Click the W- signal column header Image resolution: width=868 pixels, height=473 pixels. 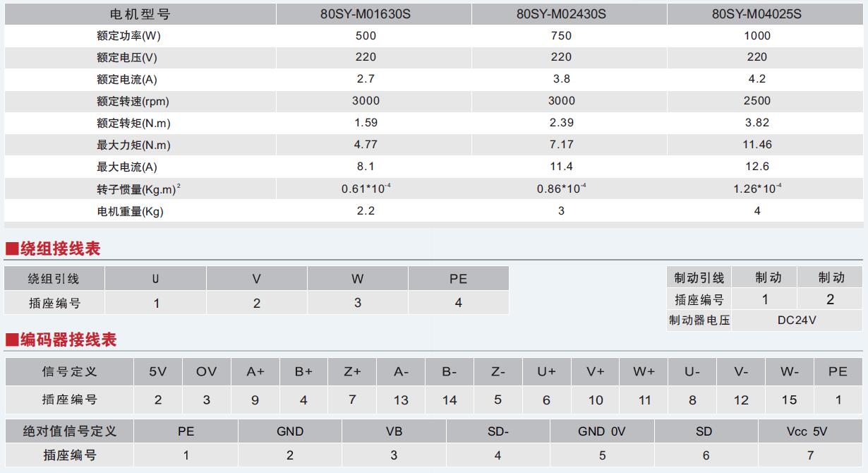coord(790,371)
